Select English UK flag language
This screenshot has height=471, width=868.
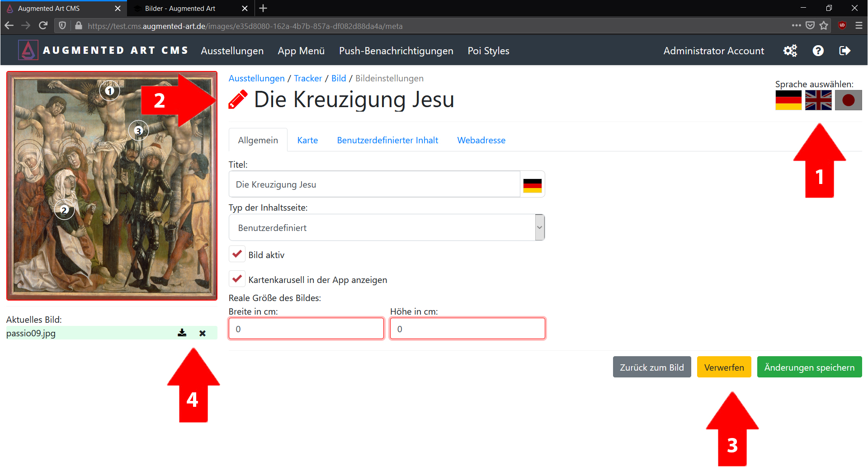[818, 100]
